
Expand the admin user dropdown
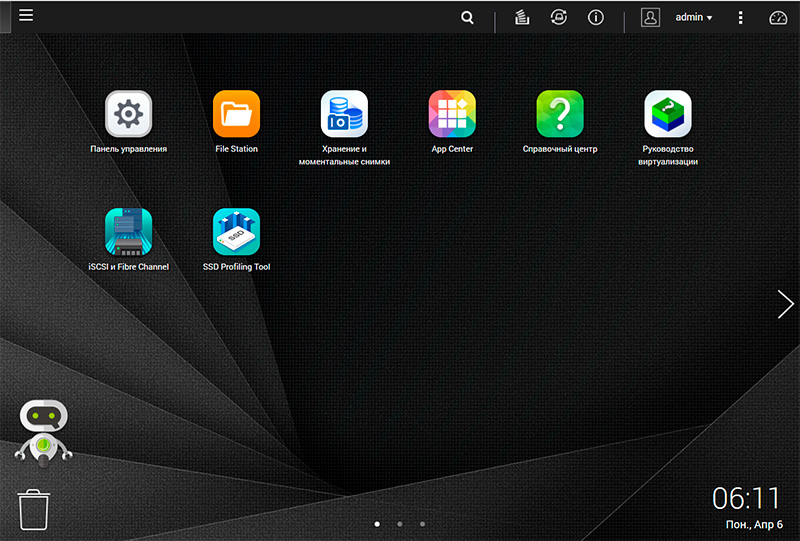(693, 18)
